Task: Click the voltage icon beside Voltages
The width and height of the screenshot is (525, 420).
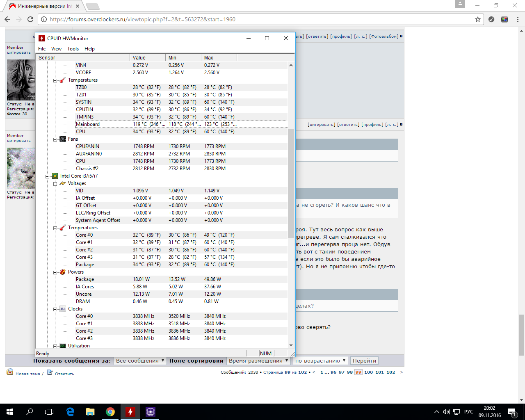Action: pyautogui.click(x=63, y=183)
